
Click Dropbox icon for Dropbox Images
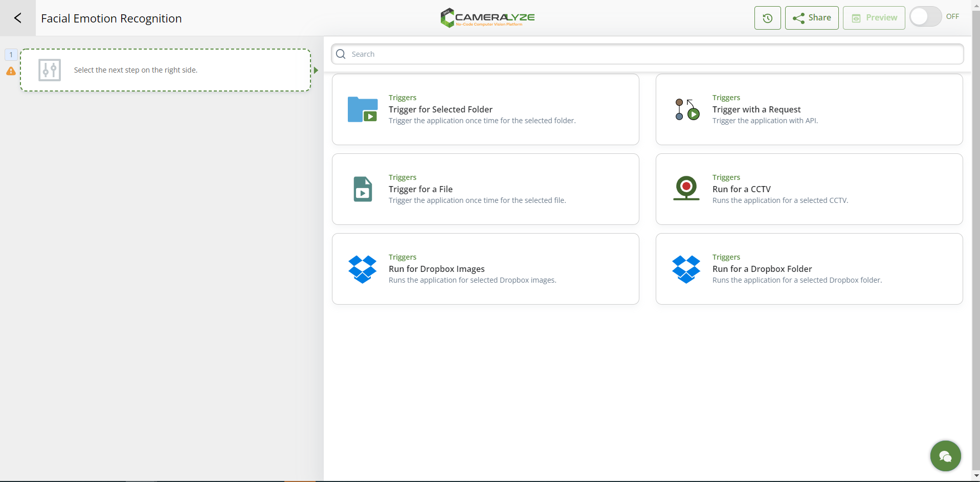[x=363, y=269]
